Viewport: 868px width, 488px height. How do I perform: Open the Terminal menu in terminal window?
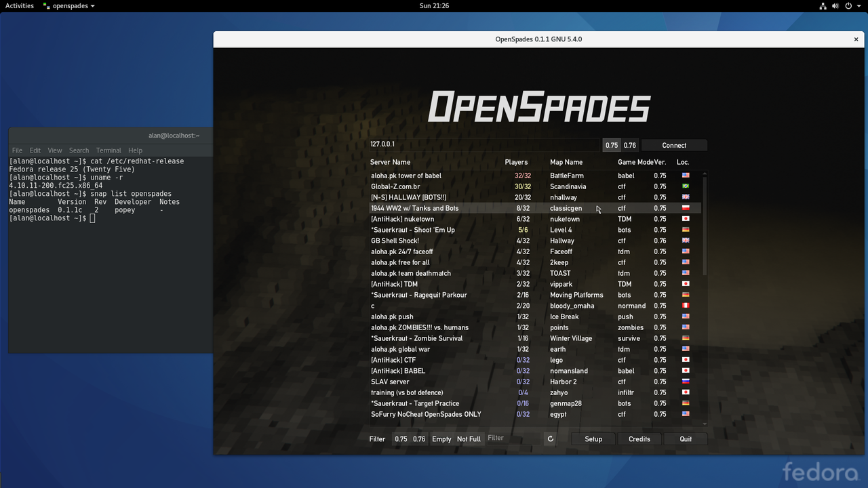coord(108,150)
